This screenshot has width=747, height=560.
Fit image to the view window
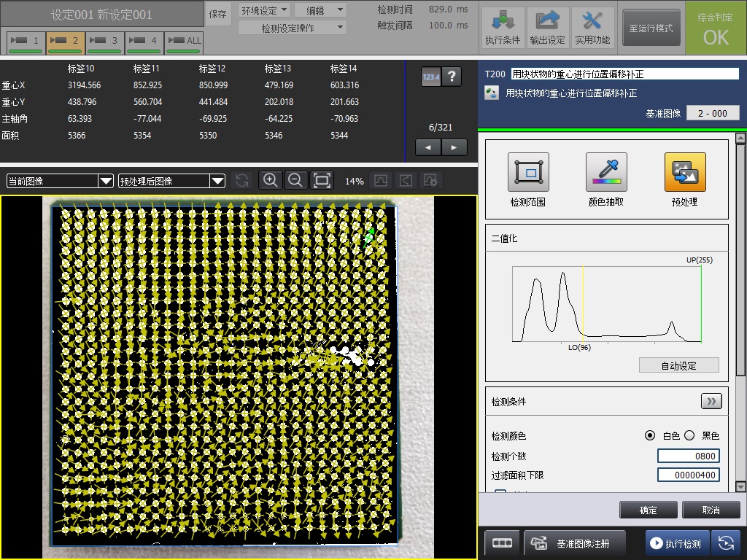click(x=322, y=181)
